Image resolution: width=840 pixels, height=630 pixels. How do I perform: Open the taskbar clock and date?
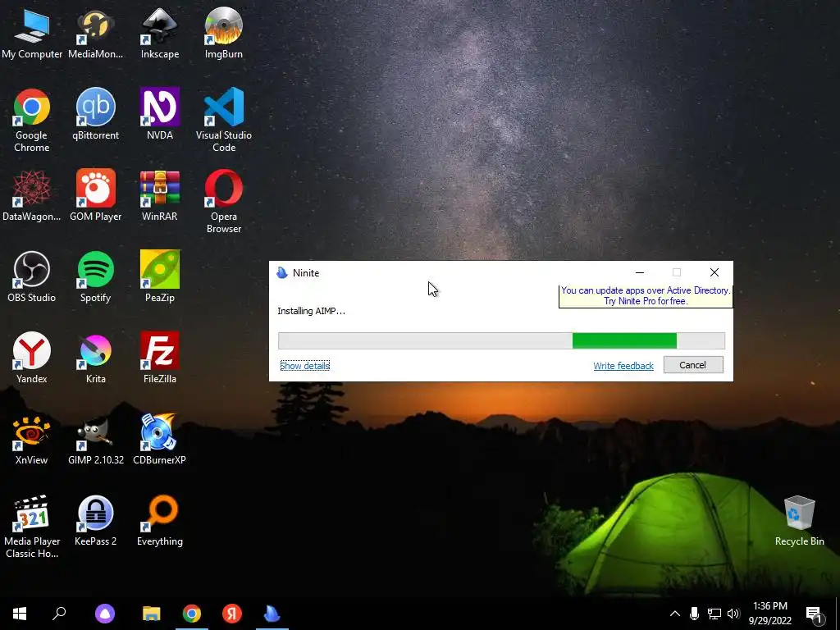coord(769,614)
